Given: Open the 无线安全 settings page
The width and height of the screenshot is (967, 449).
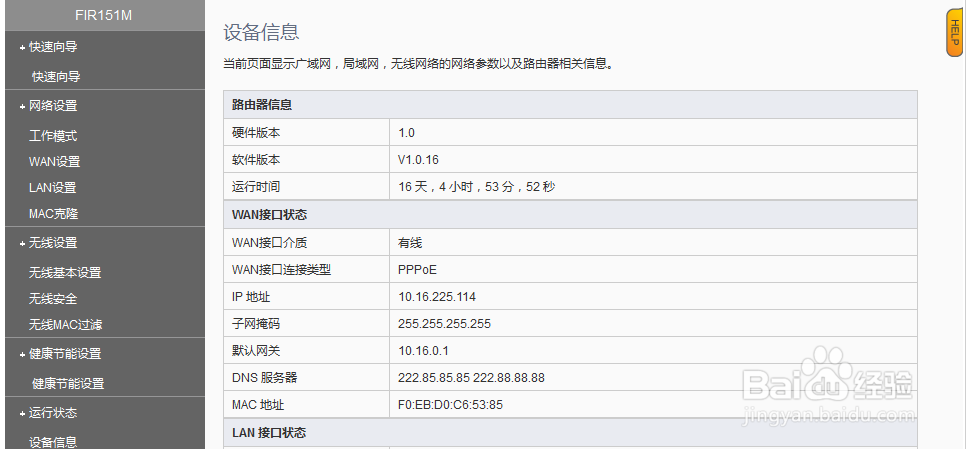Looking at the screenshot, I should pyautogui.click(x=53, y=299).
